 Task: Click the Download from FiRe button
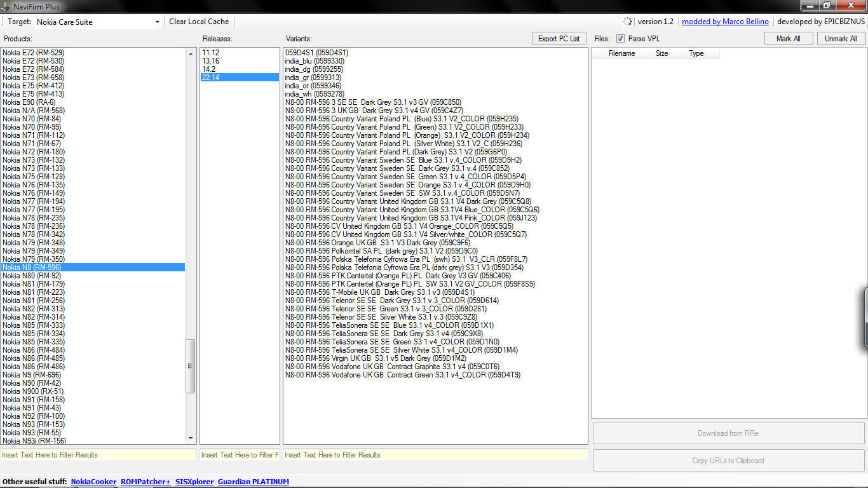coord(728,433)
